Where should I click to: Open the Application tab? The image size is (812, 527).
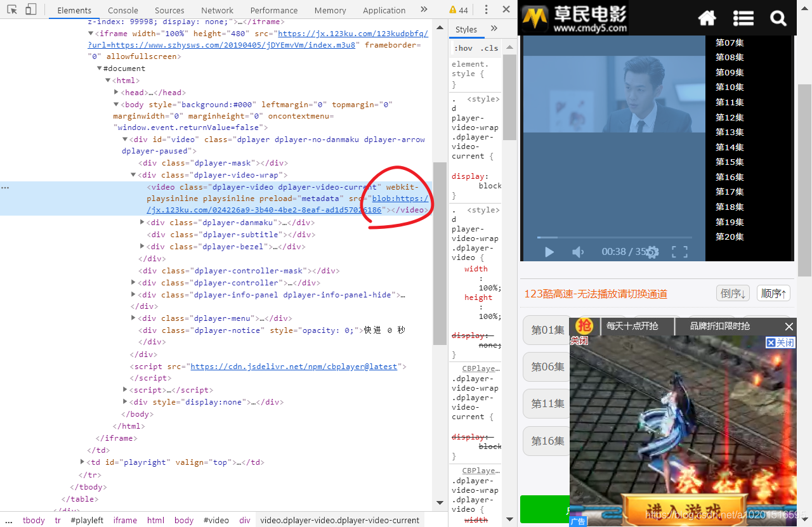click(384, 10)
